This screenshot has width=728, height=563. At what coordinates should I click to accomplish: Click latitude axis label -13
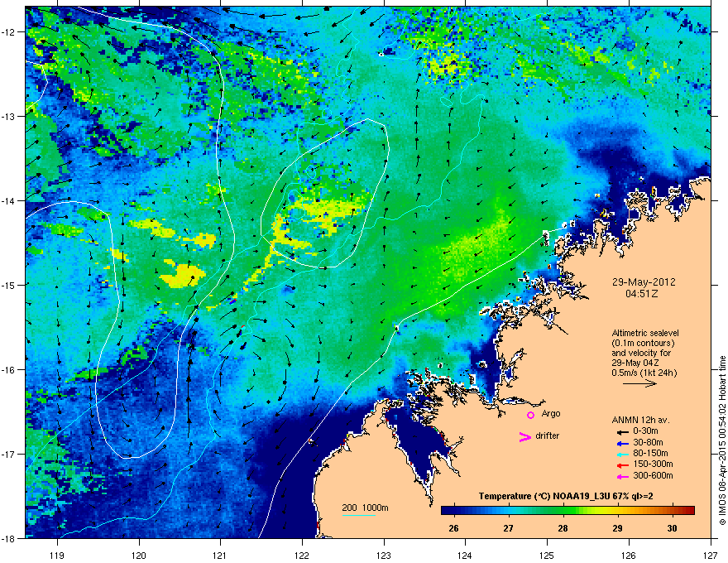coord(9,116)
